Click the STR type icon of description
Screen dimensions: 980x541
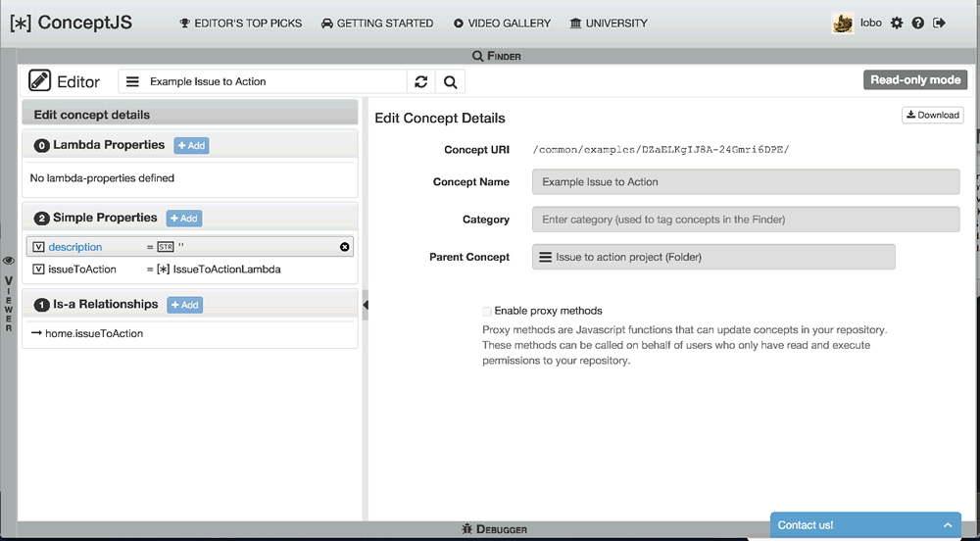point(166,247)
